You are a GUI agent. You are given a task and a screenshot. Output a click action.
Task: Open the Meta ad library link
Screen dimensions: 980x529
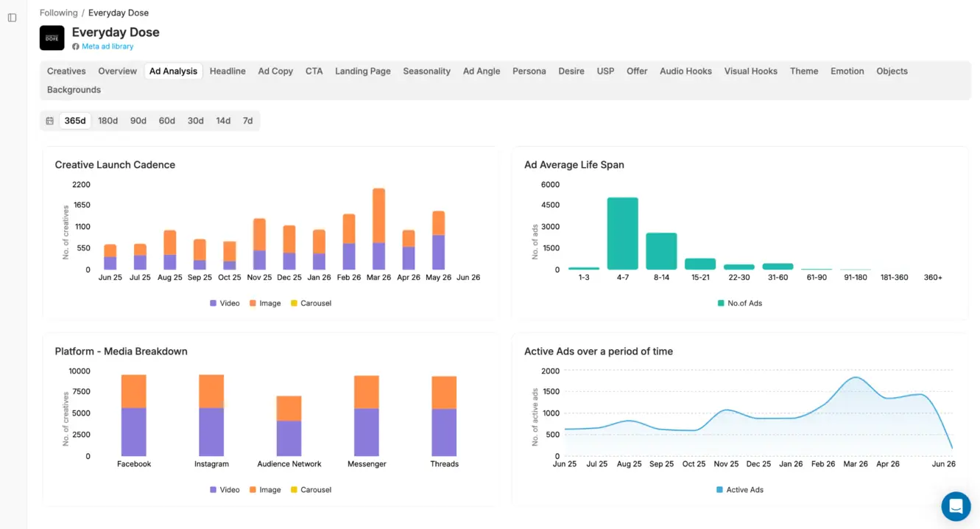[x=107, y=46]
